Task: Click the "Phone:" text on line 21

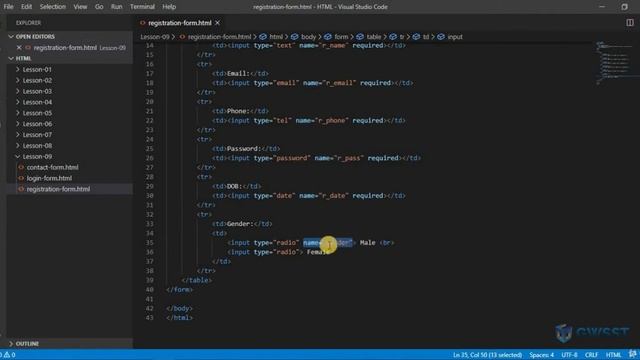Action: point(238,111)
